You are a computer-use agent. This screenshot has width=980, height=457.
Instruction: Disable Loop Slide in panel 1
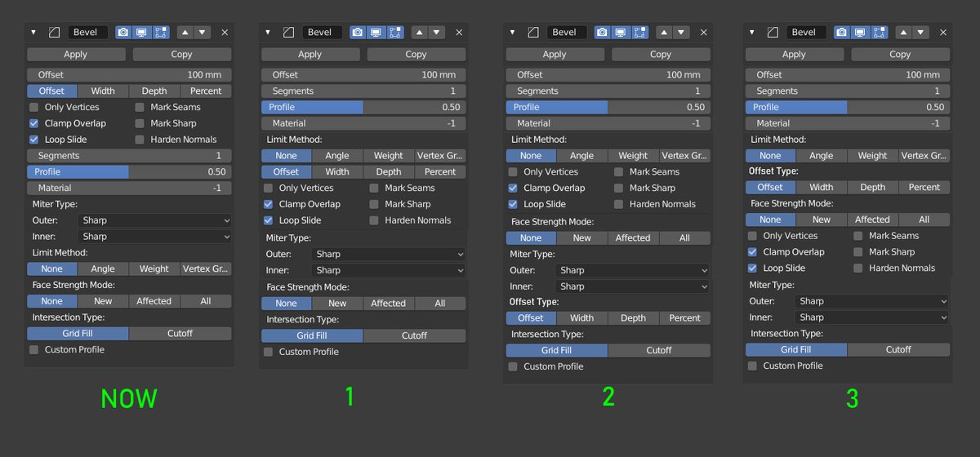[x=268, y=220]
